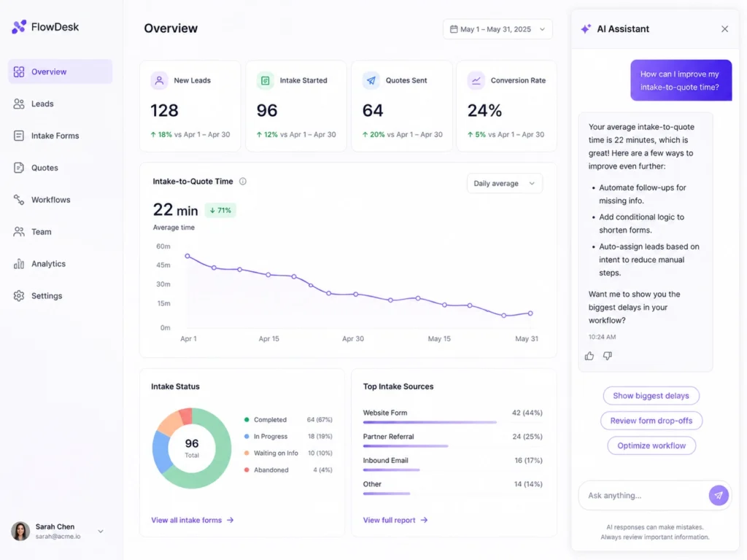Send message with paper plane button
This screenshot has width=747, height=560.
(719, 496)
